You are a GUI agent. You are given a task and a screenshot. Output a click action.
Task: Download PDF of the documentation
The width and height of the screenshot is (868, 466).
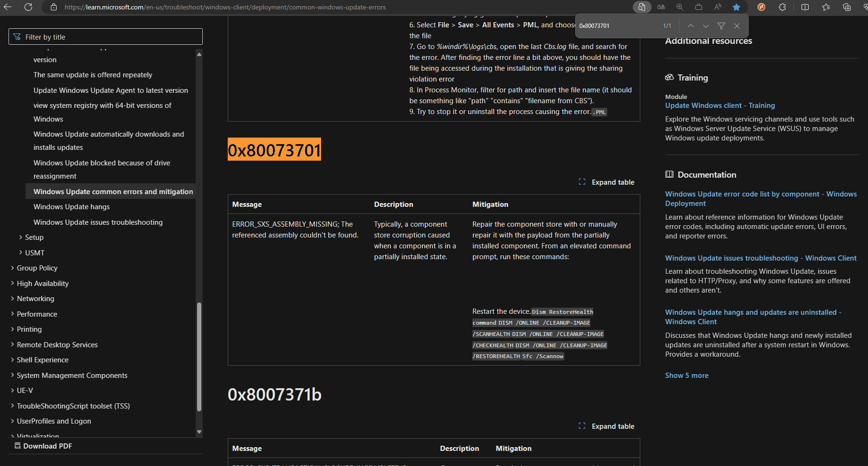point(43,446)
